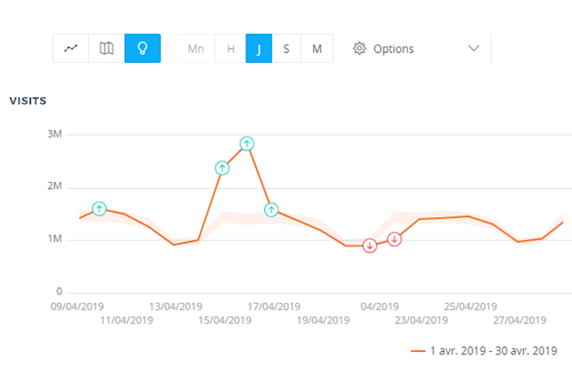Click the Options gear icon
This screenshot has height=392, width=572.
pyautogui.click(x=359, y=49)
